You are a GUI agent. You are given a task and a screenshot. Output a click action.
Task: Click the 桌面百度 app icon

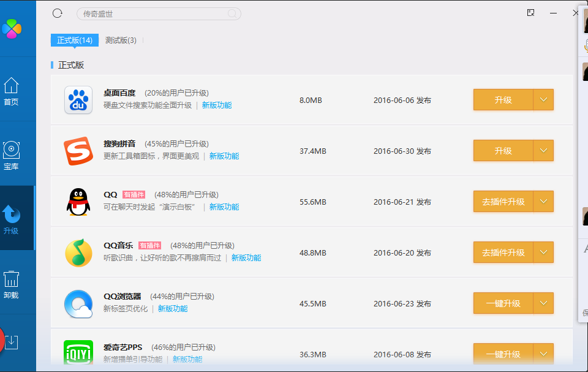(x=78, y=100)
